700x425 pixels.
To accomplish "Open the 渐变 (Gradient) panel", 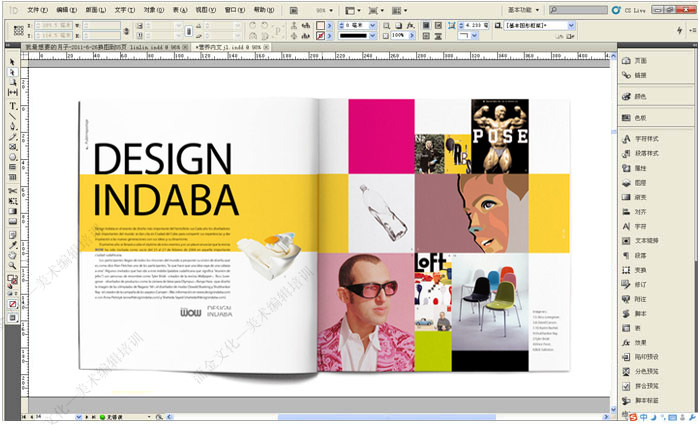I will click(x=634, y=197).
